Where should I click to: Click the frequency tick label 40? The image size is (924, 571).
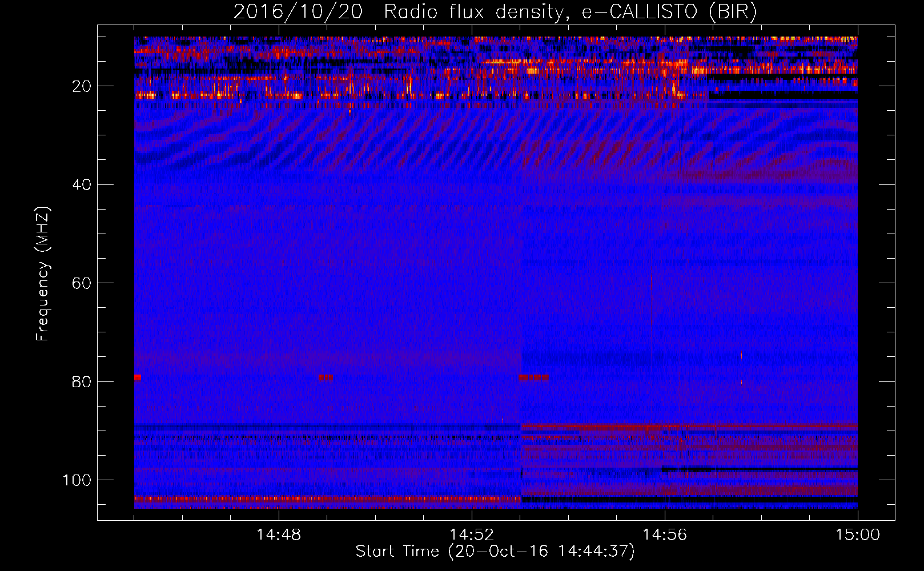click(x=82, y=185)
